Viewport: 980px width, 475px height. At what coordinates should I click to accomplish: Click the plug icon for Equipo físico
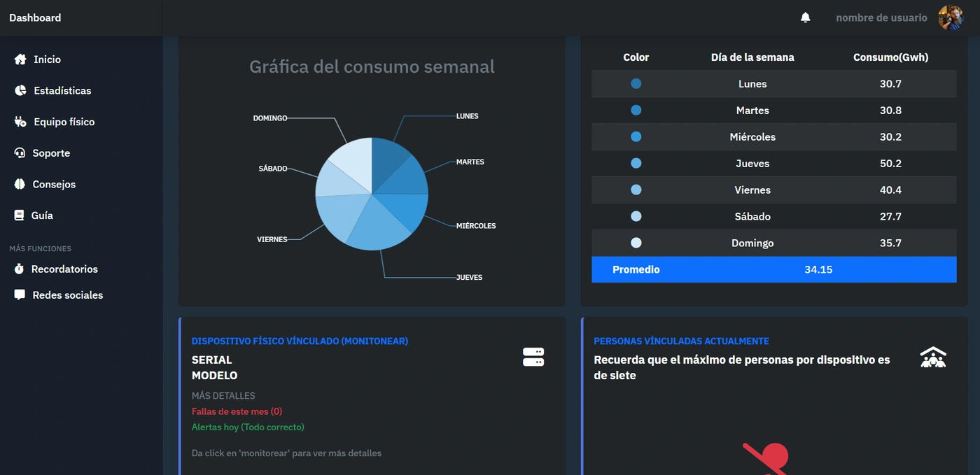point(20,122)
